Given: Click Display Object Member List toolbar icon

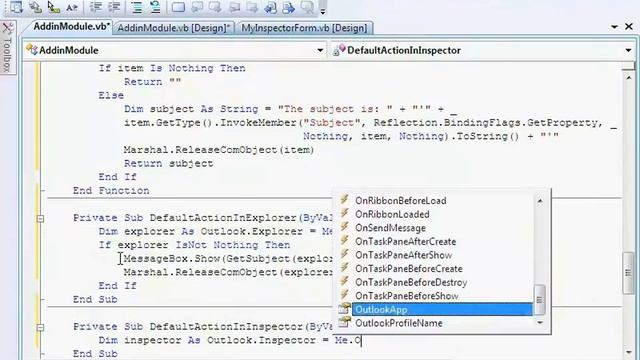Looking at the screenshot, I should 16,7.
